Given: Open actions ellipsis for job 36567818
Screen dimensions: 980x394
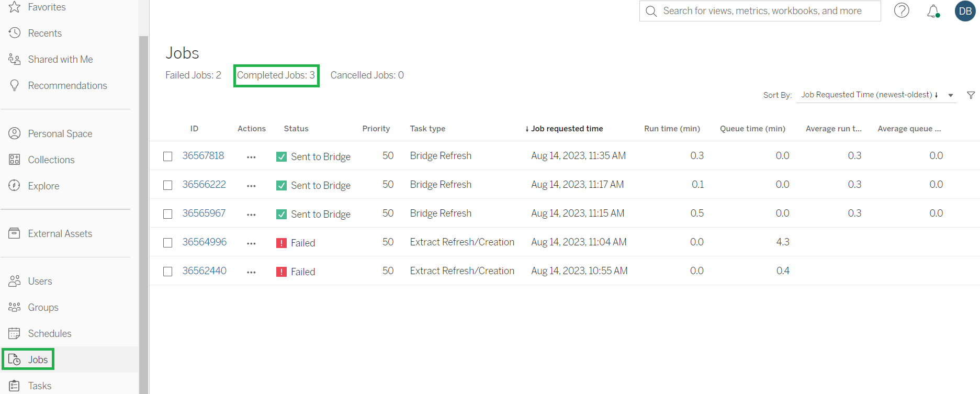Looking at the screenshot, I should (x=251, y=157).
